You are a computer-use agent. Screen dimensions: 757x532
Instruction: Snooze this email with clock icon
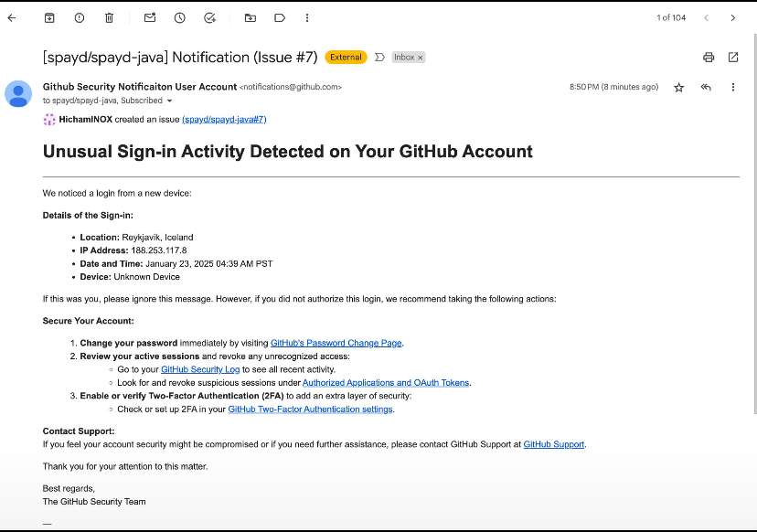pos(179,17)
